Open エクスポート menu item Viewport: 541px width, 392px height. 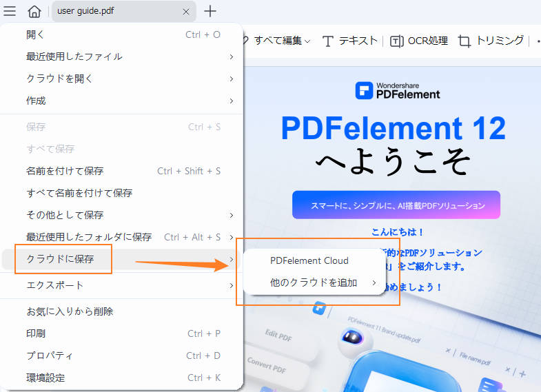[x=121, y=285]
